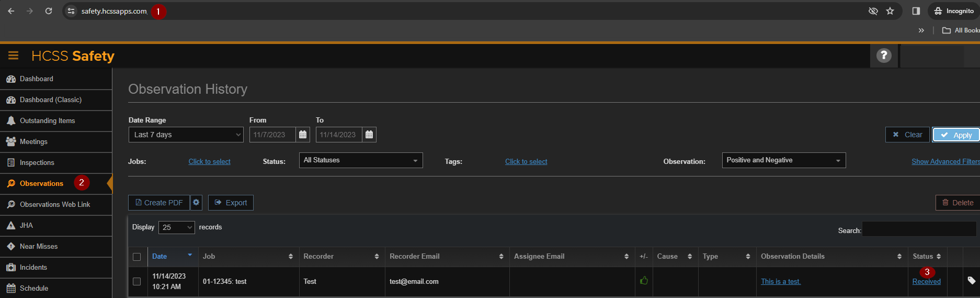This screenshot has height=298, width=980.
Task: Open the Positive and Negative dropdown
Action: [783, 160]
